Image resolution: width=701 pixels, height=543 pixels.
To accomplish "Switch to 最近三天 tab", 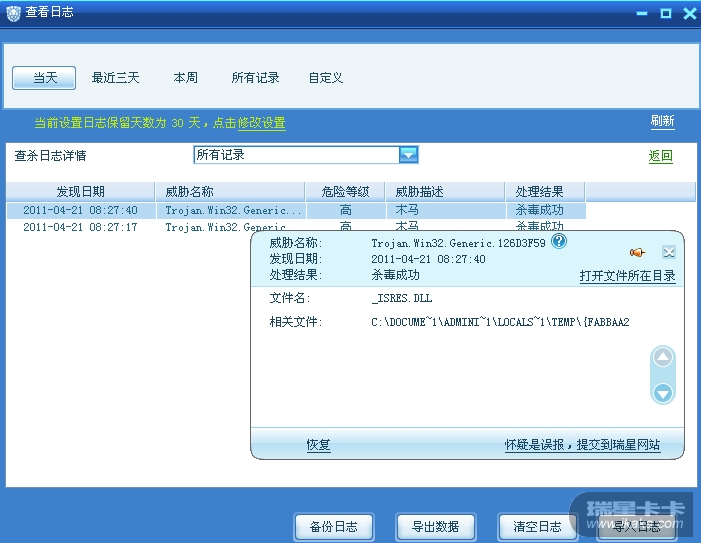I will [x=115, y=78].
